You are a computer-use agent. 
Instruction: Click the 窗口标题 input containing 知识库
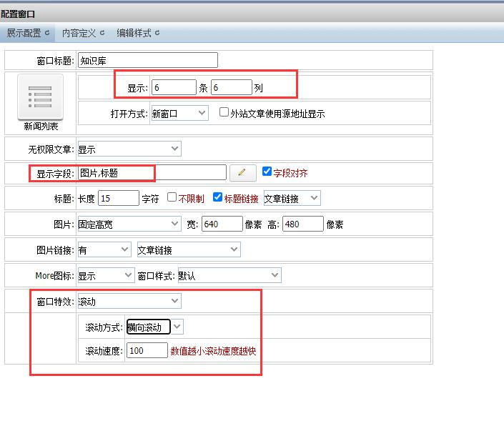(147, 60)
